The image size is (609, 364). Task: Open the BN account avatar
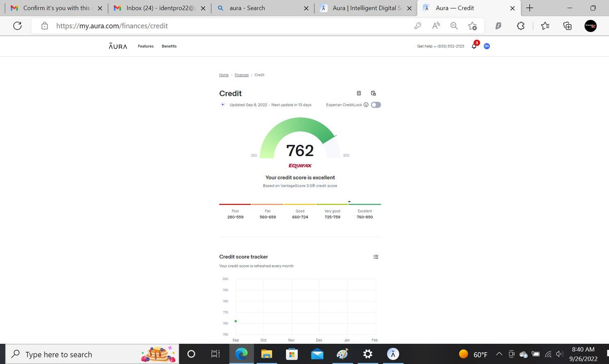point(487,46)
